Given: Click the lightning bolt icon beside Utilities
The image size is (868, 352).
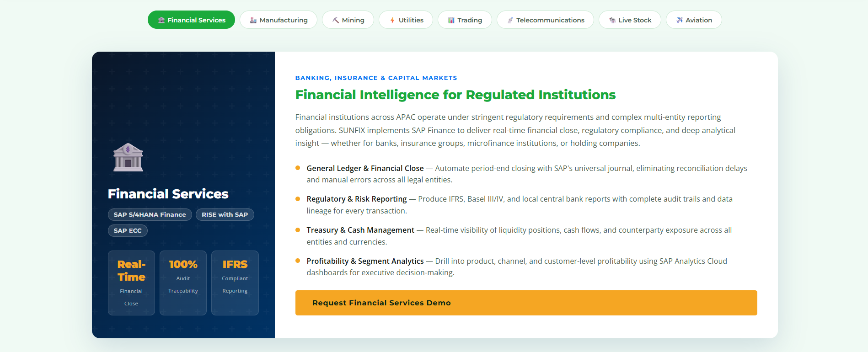Looking at the screenshot, I should tap(392, 20).
